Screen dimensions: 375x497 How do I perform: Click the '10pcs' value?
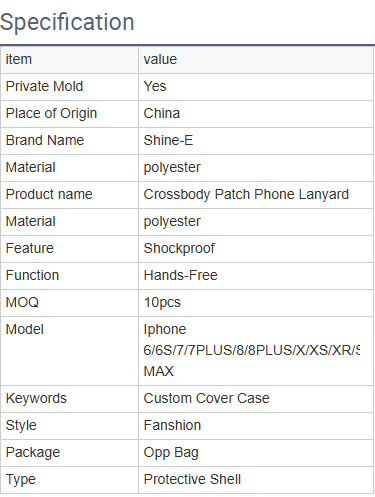point(162,303)
